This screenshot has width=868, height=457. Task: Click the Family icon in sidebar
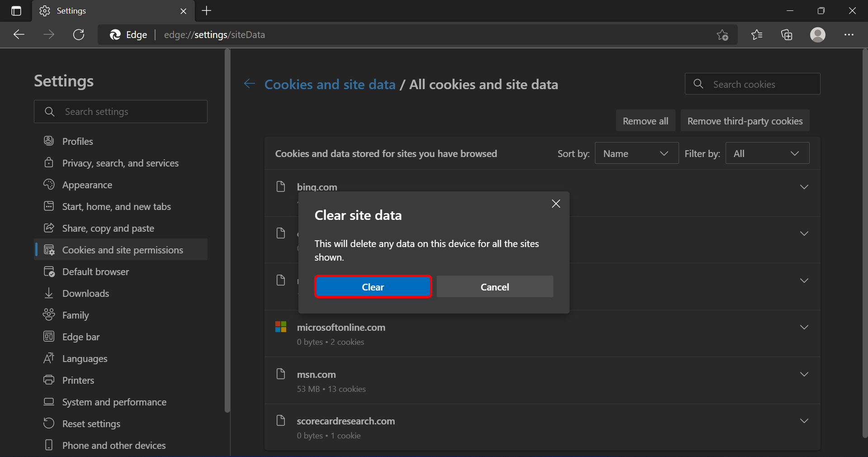(x=49, y=314)
